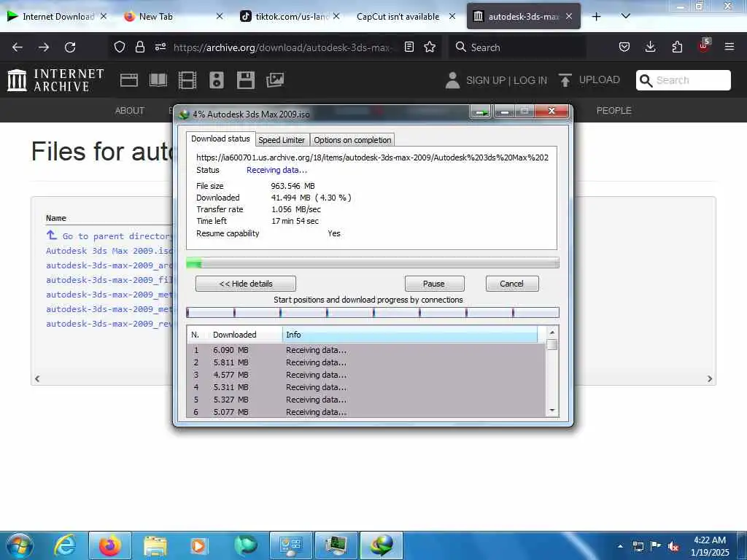Click the Internet Archive logo
The width and height of the screenshot is (747, 560).
[55, 80]
